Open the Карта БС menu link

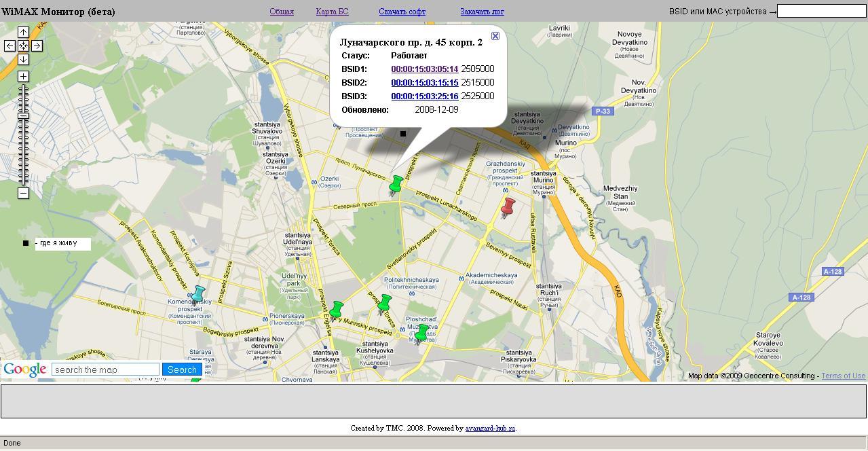coord(332,12)
